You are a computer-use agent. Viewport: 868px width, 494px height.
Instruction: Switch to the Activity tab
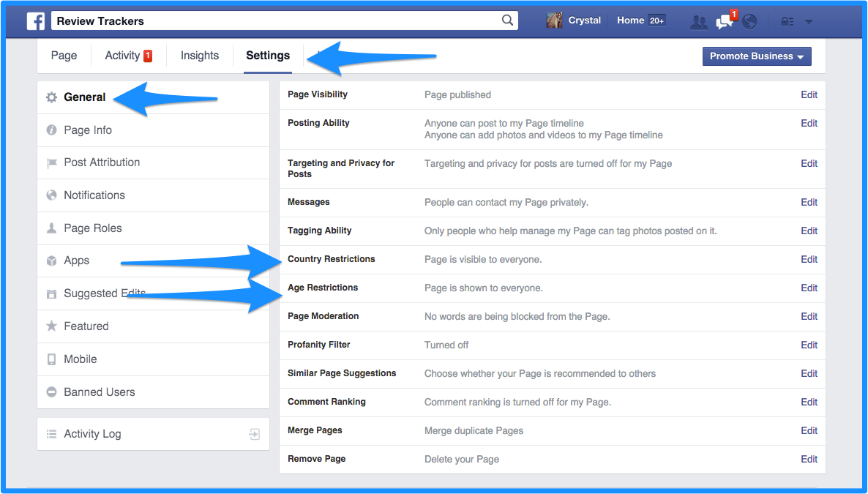click(x=128, y=56)
